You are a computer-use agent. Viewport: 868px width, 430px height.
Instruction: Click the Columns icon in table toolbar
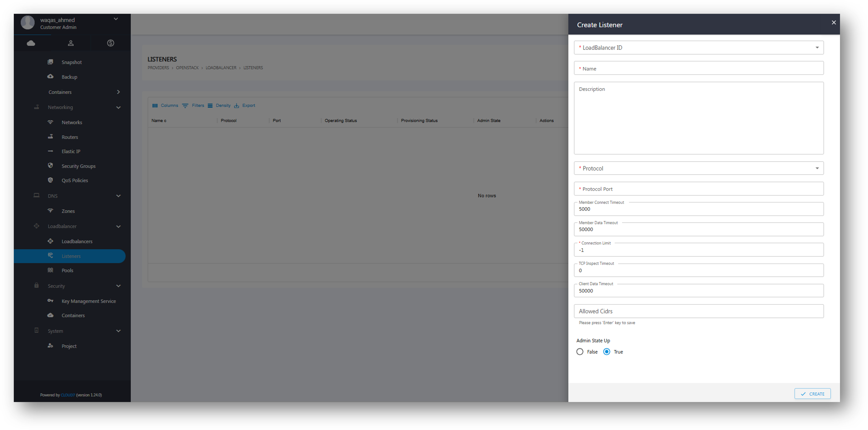155,106
